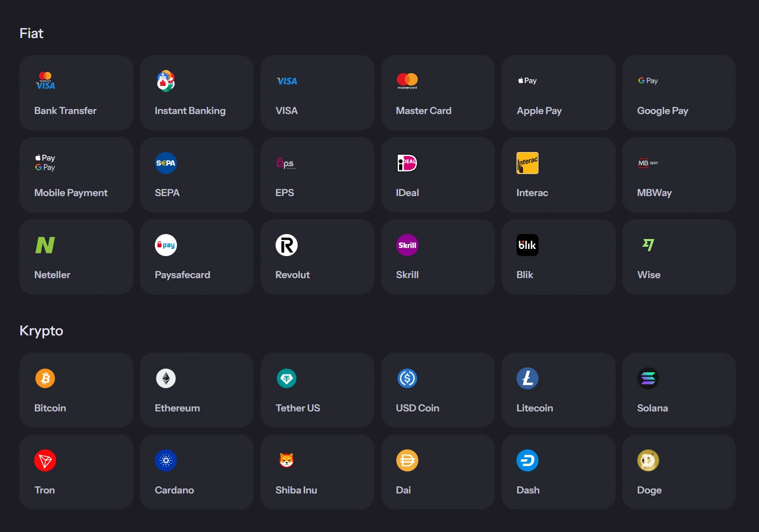Click the Revolut R icon
Image resolution: width=759 pixels, height=532 pixels.
[x=287, y=245]
